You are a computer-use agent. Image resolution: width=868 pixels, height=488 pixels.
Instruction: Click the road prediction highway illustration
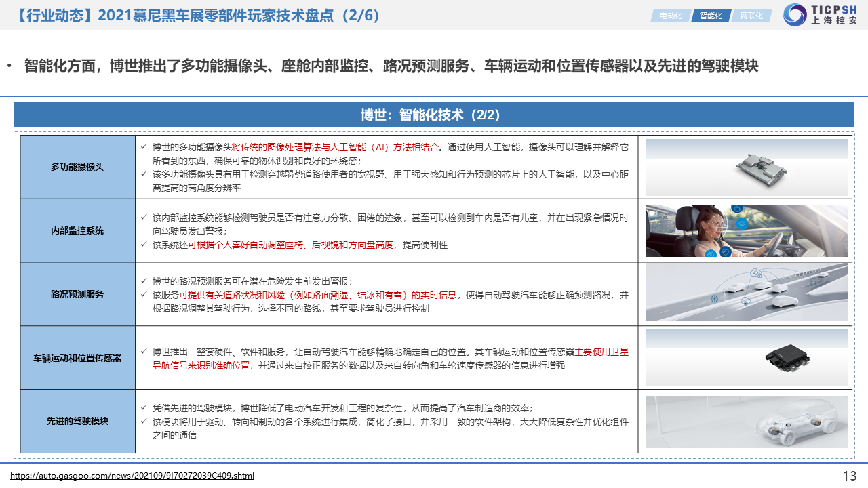746,293
